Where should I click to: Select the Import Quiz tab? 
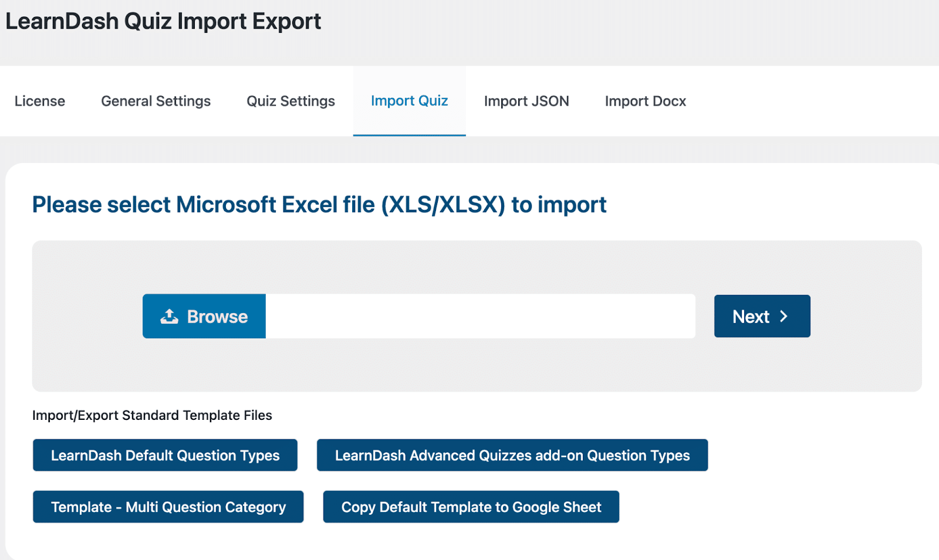(x=409, y=101)
